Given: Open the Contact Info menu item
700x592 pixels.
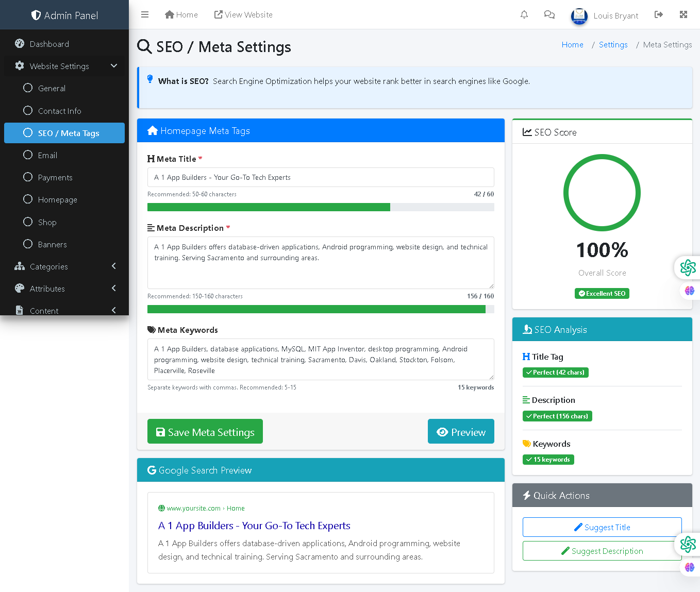Looking at the screenshot, I should [x=59, y=111].
